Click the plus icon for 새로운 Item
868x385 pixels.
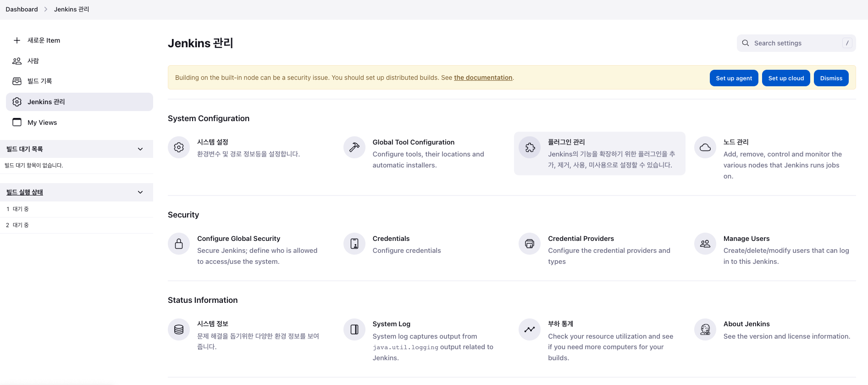17,40
